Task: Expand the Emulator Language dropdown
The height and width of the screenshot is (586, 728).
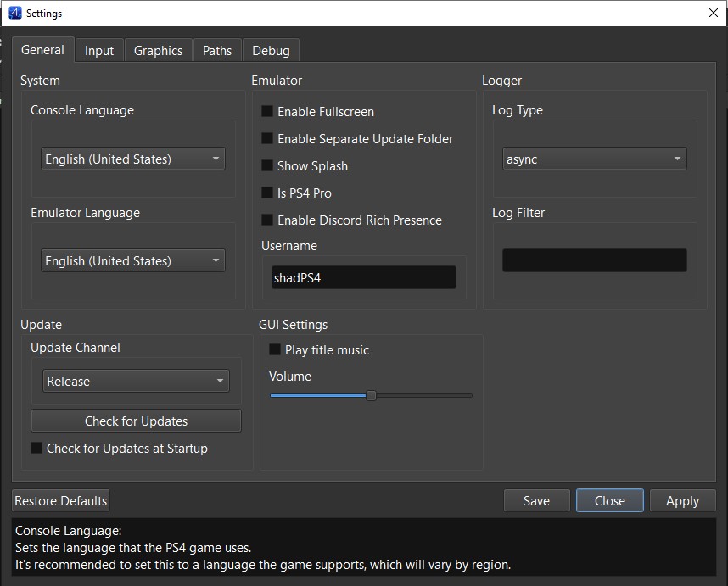Action: [133, 260]
